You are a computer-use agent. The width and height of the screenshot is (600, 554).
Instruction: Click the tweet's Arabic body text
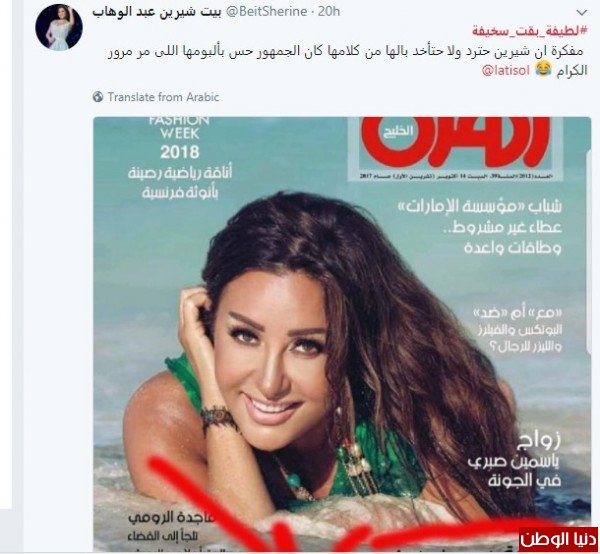click(x=346, y=60)
